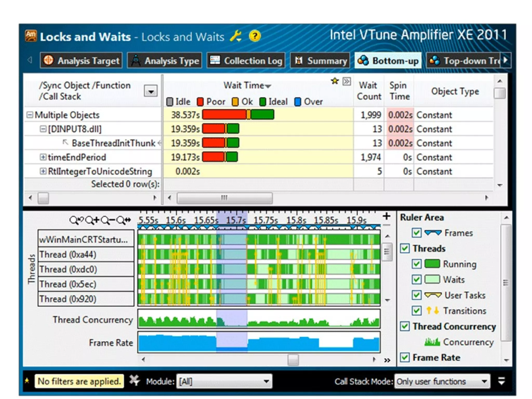The width and height of the screenshot is (532, 399).
Task: Click the zoom out magnifier on timeline
Action: coord(108,221)
